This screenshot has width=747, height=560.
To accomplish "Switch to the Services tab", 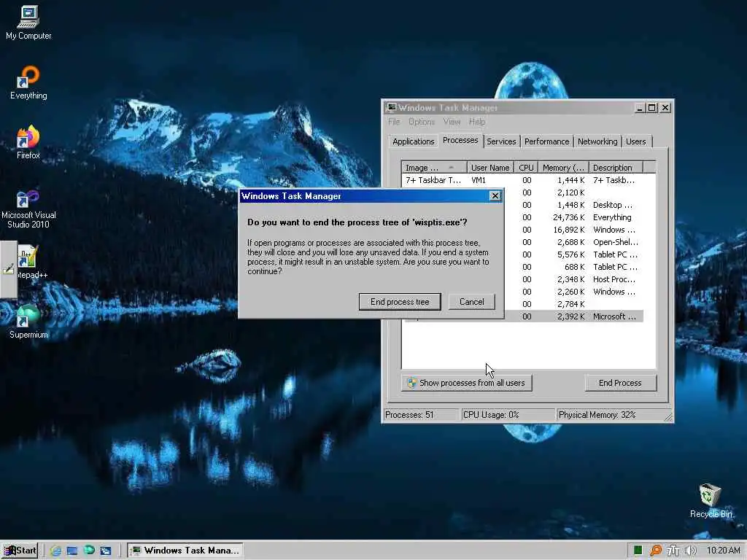I will 501,141.
